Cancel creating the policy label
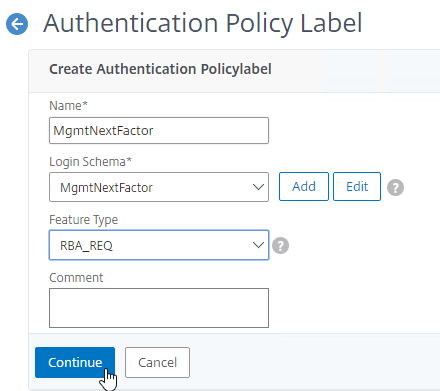Screen dimensions: 440x391 click(157, 362)
